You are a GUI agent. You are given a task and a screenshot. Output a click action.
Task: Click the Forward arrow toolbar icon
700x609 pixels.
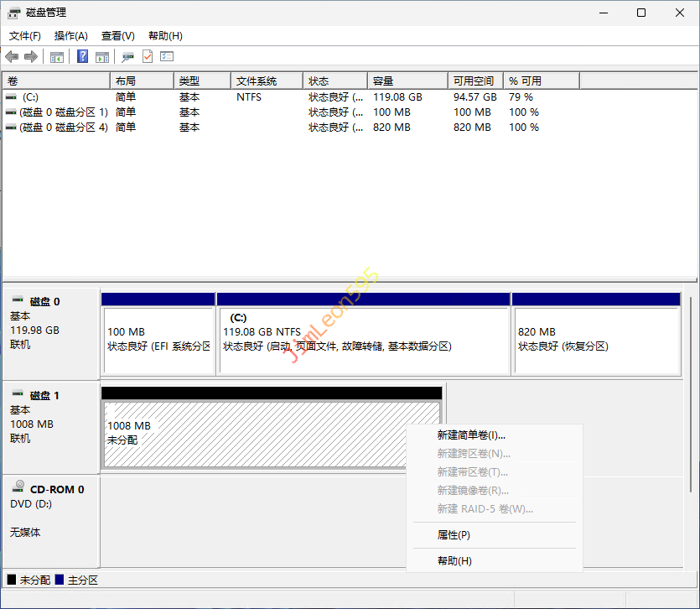click(31, 56)
